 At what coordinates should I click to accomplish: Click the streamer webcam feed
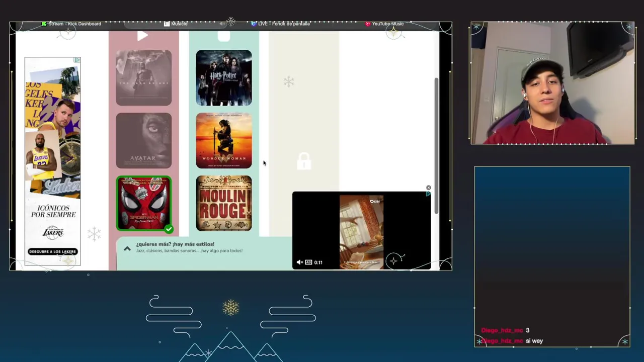pyautogui.click(x=552, y=83)
